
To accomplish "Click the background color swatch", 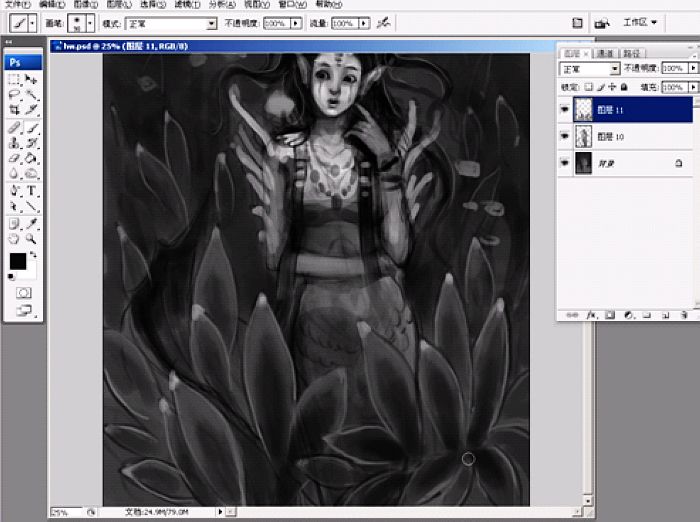I will 31,272.
